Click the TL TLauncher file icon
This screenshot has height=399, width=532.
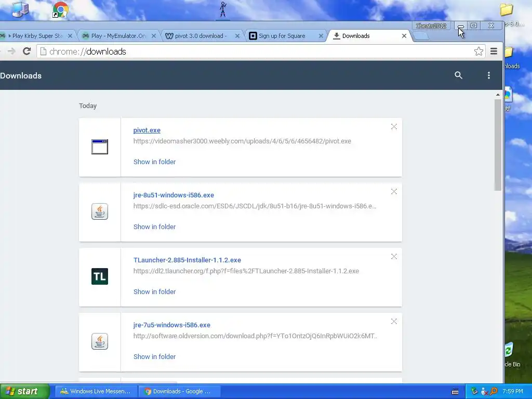(x=100, y=276)
